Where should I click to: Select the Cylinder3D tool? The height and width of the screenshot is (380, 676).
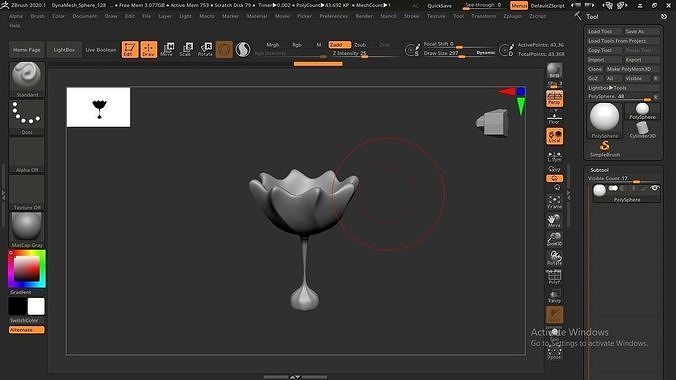coord(642,129)
